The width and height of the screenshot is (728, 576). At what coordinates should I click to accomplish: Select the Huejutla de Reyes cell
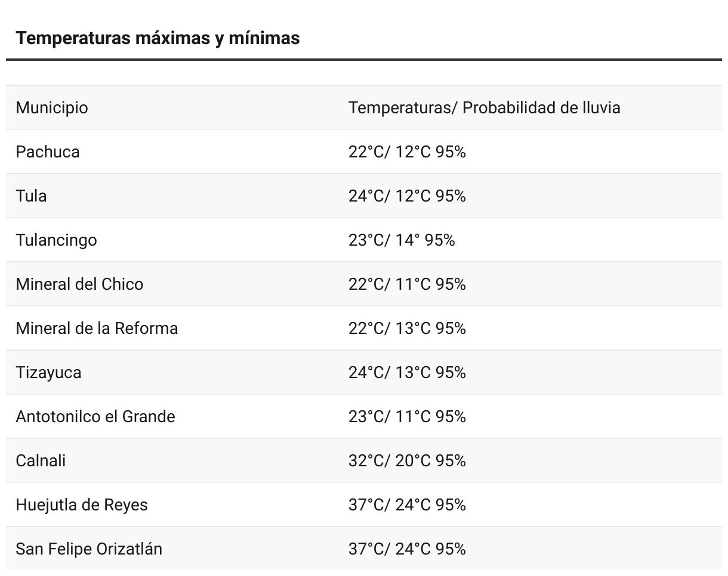click(82, 505)
